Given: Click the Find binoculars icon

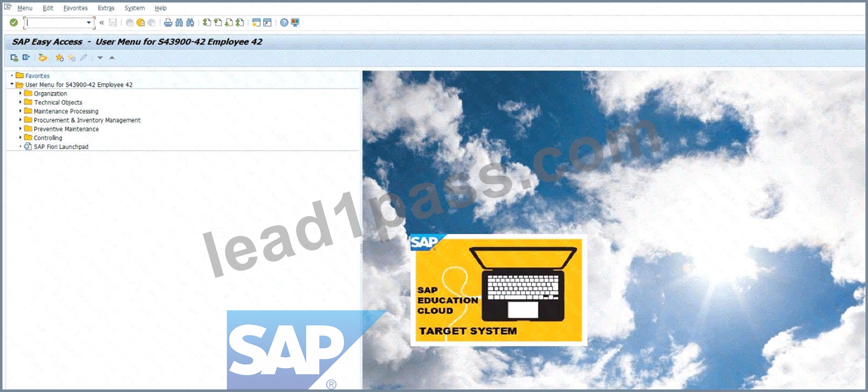Looking at the screenshot, I should [179, 23].
